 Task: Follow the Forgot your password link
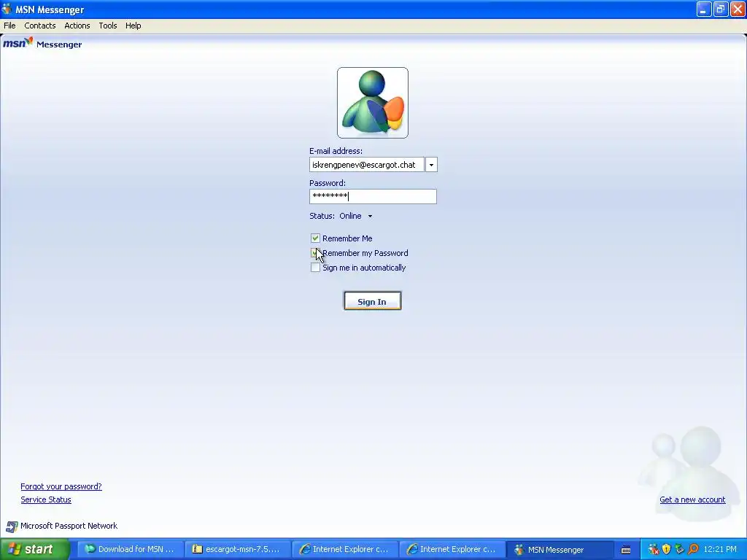[61, 486]
